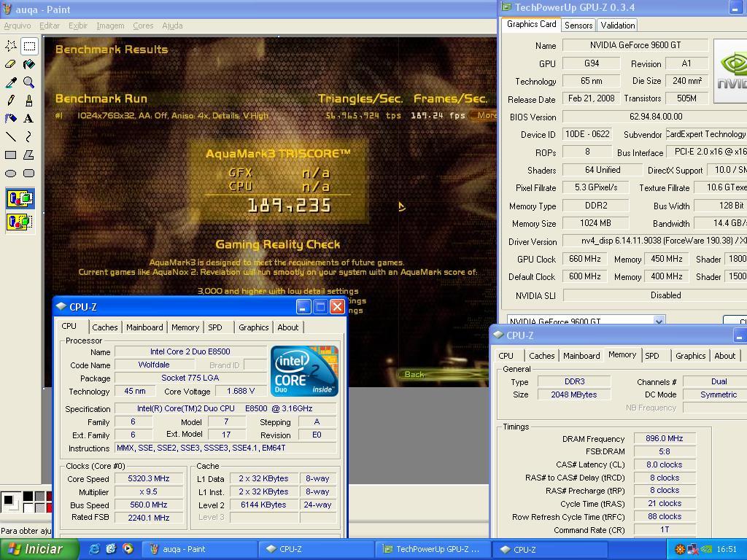Click CPU-Z title bar icon in front window
Screen dimensions: 747x560
[x=61, y=307]
